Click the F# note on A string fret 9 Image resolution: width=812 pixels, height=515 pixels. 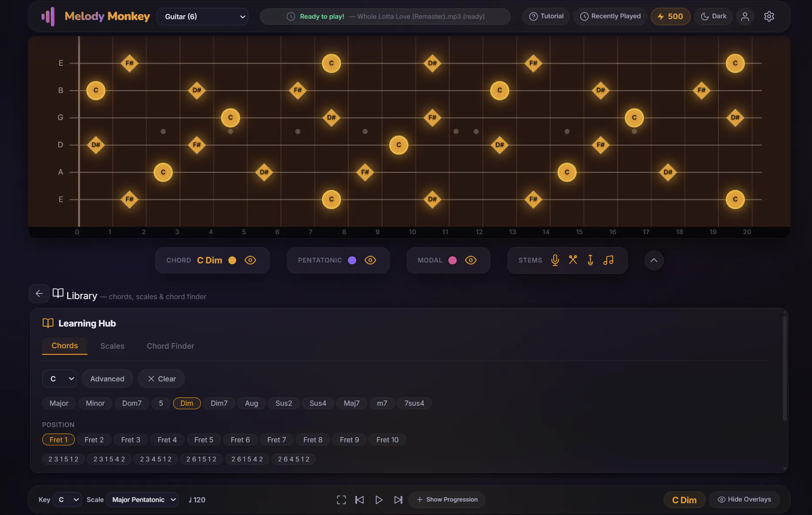coord(365,172)
